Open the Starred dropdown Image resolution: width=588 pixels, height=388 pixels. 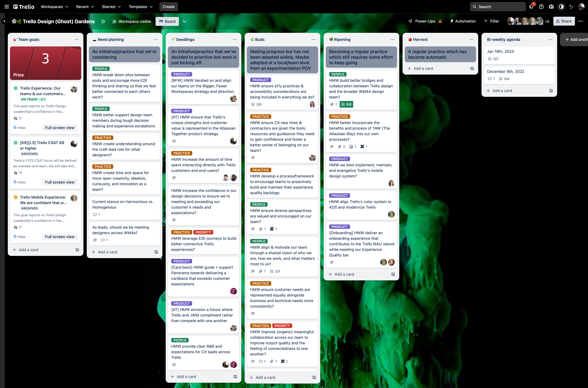pos(111,7)
